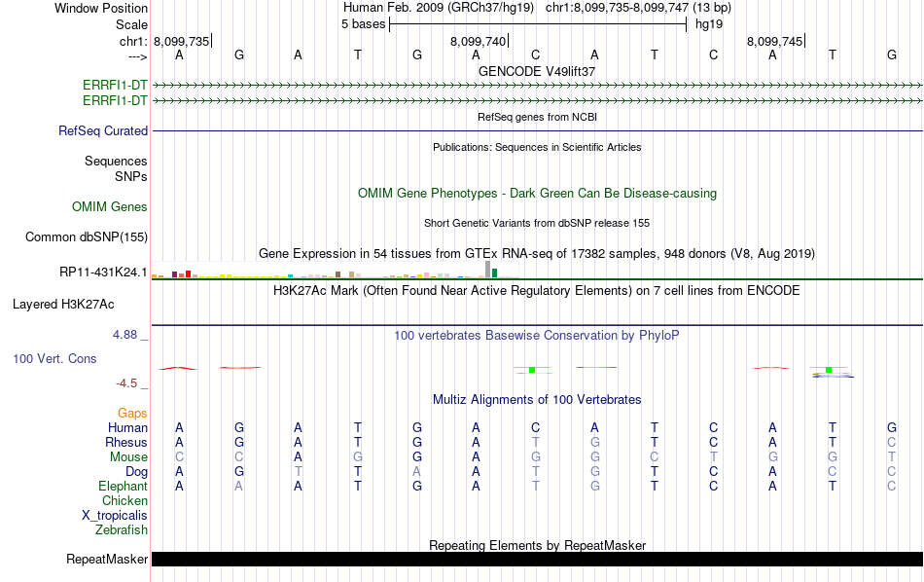
Task: Click the Mouse alignment row label
Action: 128,457
